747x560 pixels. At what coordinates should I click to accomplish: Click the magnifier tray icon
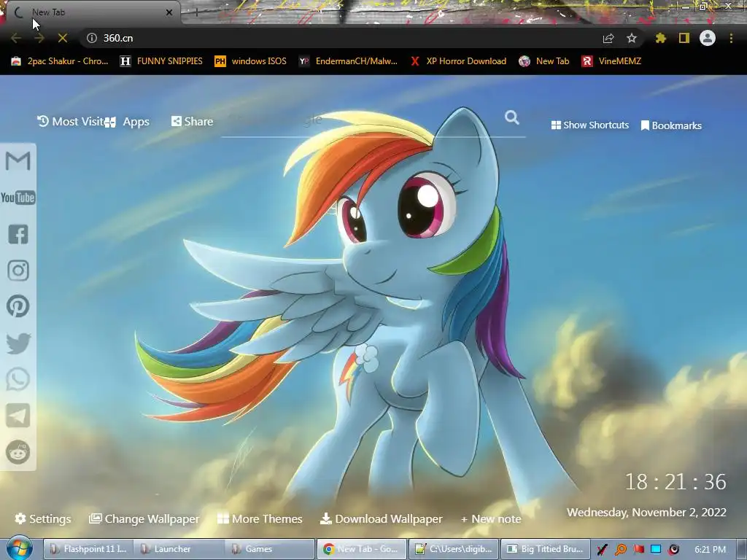tap(621, 549)
